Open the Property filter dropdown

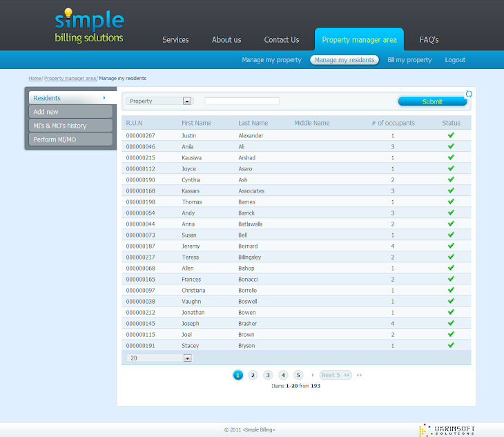pos(159,101)
